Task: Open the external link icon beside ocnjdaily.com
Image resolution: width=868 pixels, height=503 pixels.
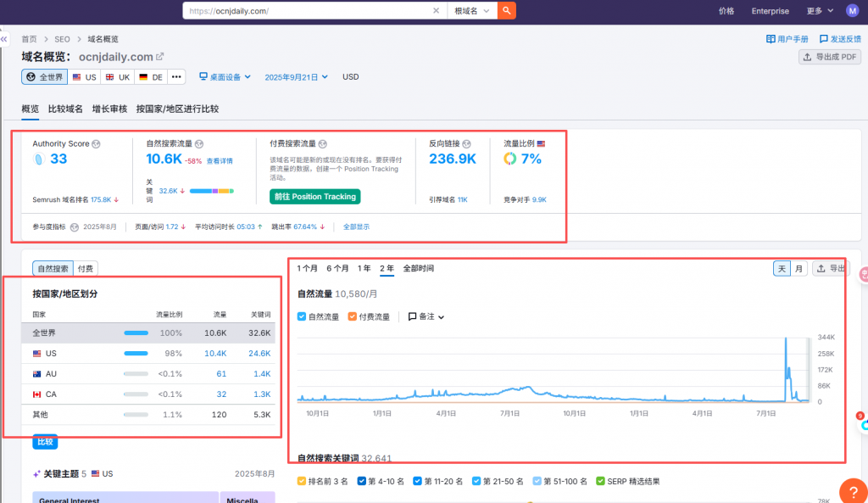Action: pos(159,57)
